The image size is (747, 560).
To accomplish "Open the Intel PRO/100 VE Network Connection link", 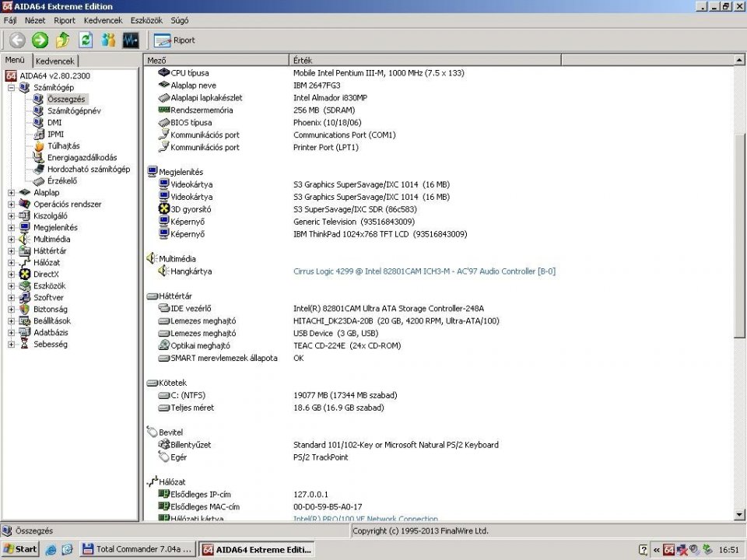I will [x=366, y=518].
